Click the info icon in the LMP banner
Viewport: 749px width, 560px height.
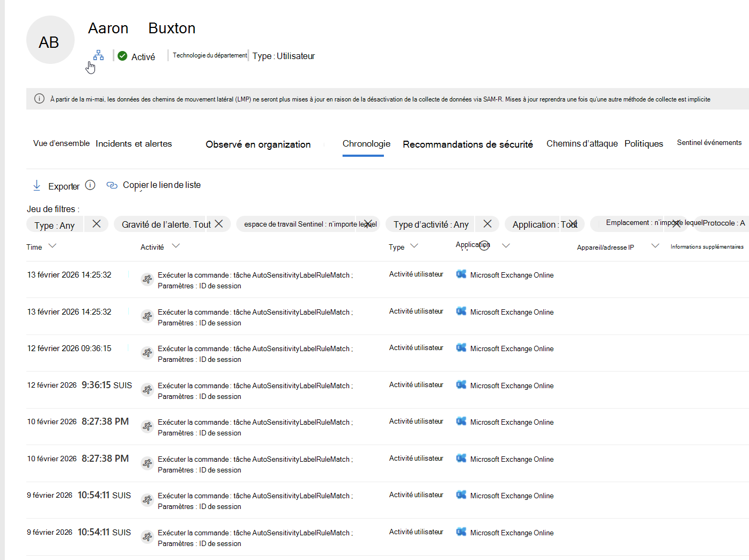[39, 99]
